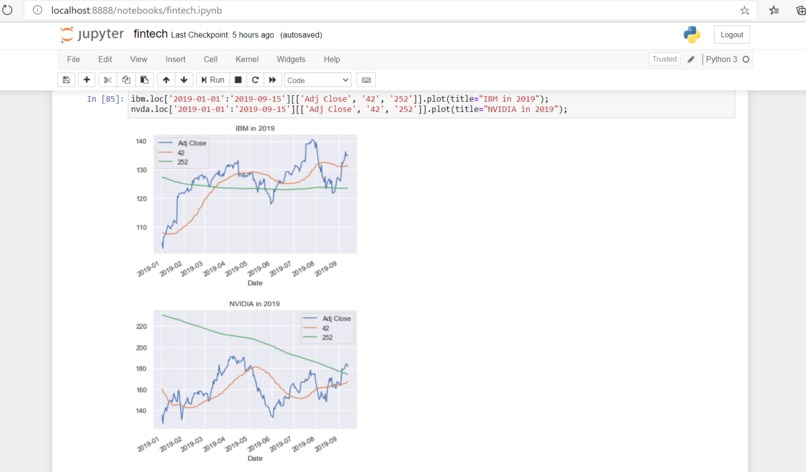Open the site information icon
The image size is (806, 472).
37,10
